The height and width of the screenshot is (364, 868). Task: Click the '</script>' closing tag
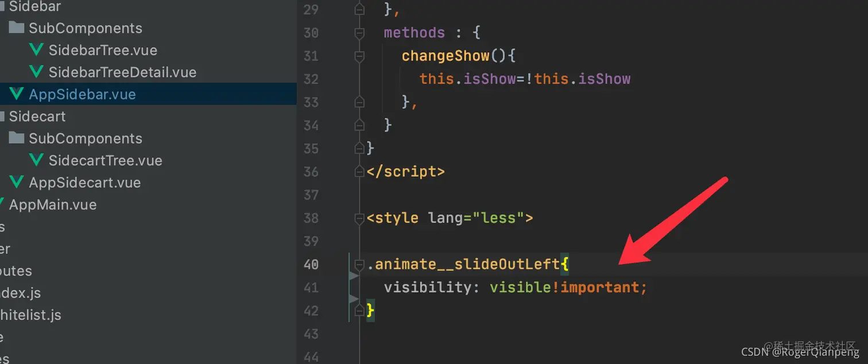point(406,172)
